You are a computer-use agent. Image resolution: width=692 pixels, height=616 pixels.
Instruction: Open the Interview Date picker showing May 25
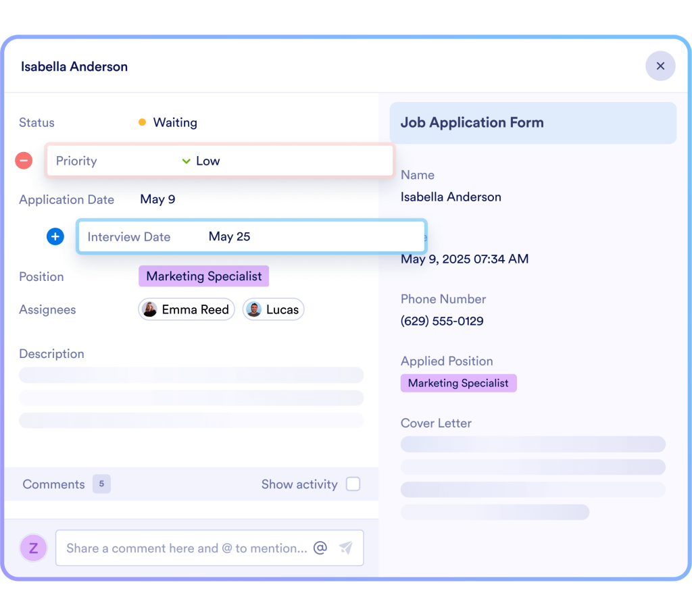[229, 236]
